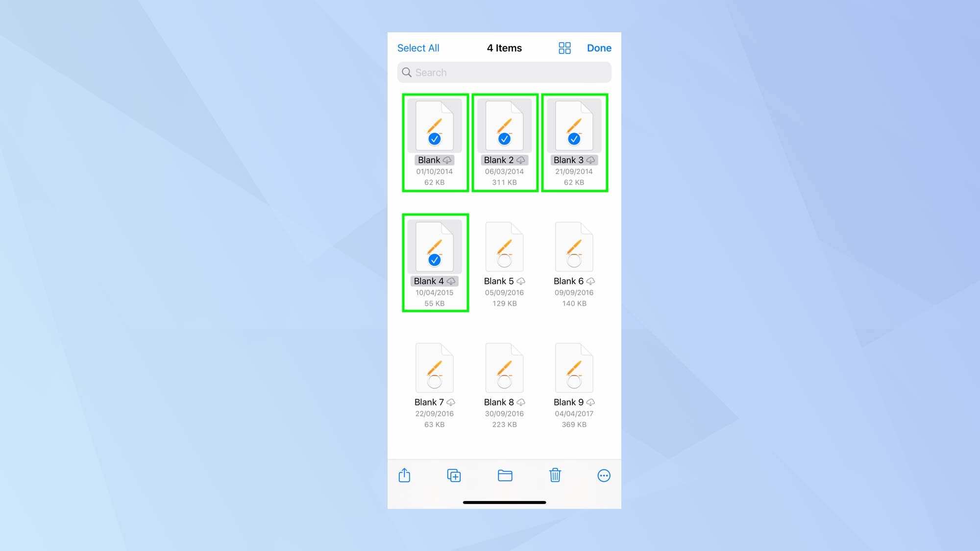
Task: Toggle selection checkmark on Blank 4
Action: tap(435, 261)
